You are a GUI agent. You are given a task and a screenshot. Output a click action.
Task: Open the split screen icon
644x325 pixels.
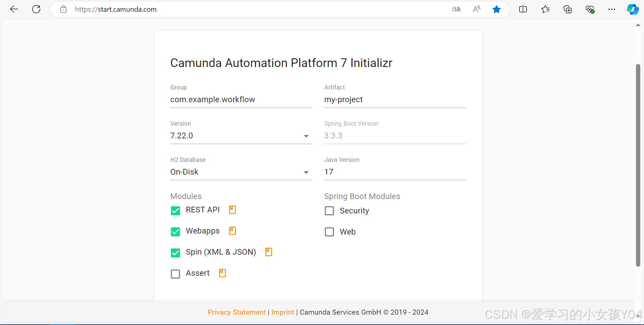pyautogui.click(x=523, y=9)
